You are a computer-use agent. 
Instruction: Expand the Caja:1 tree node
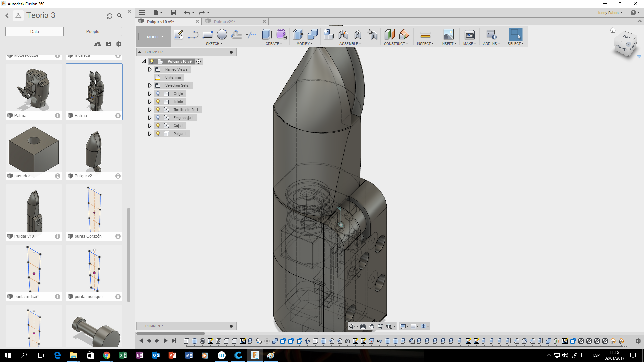150,126
